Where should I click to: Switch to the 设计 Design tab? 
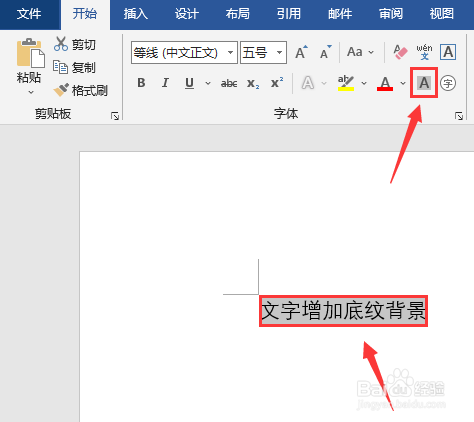pos(187,14)
